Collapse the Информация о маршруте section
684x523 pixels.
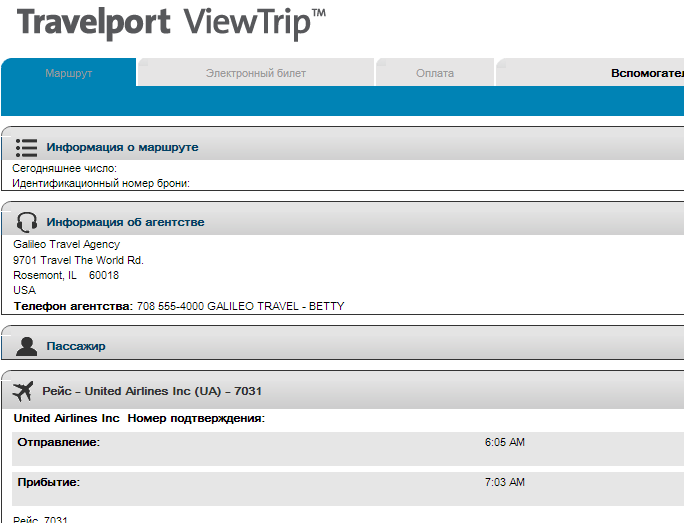click(122, 147)
